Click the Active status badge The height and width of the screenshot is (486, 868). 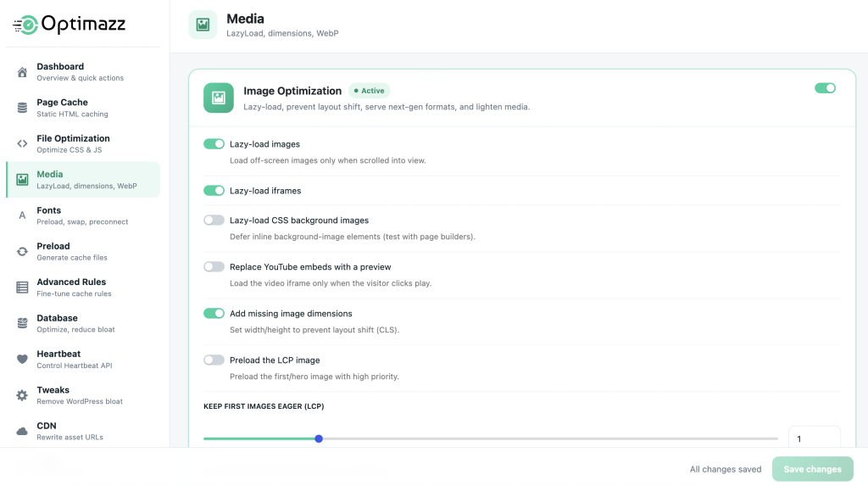370,90
